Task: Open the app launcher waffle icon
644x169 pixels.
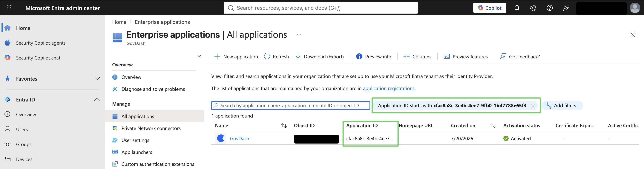Action: [9, 7]
